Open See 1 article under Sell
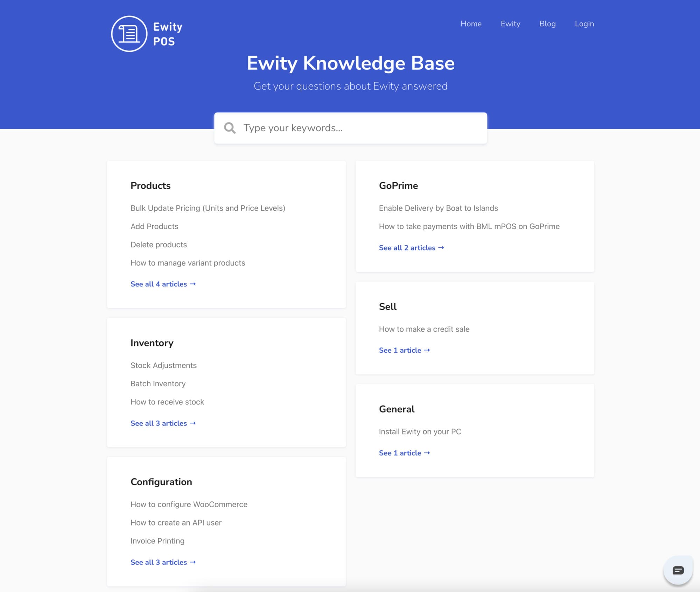 [404, 350]
